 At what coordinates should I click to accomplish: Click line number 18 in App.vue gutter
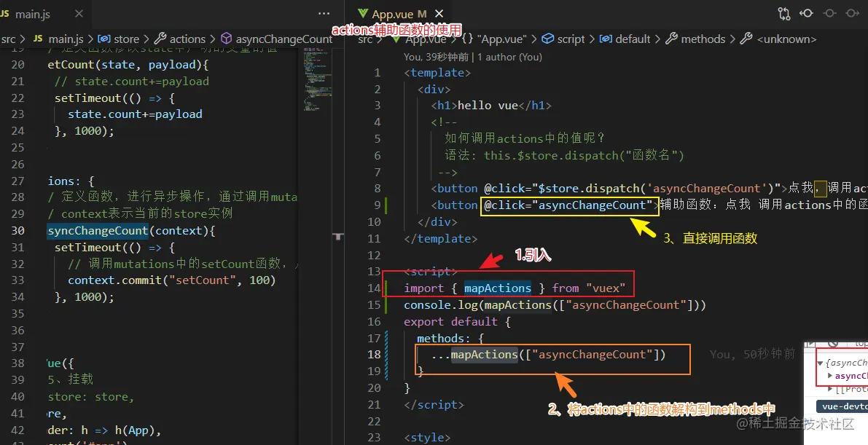click(x=374, y=354)
